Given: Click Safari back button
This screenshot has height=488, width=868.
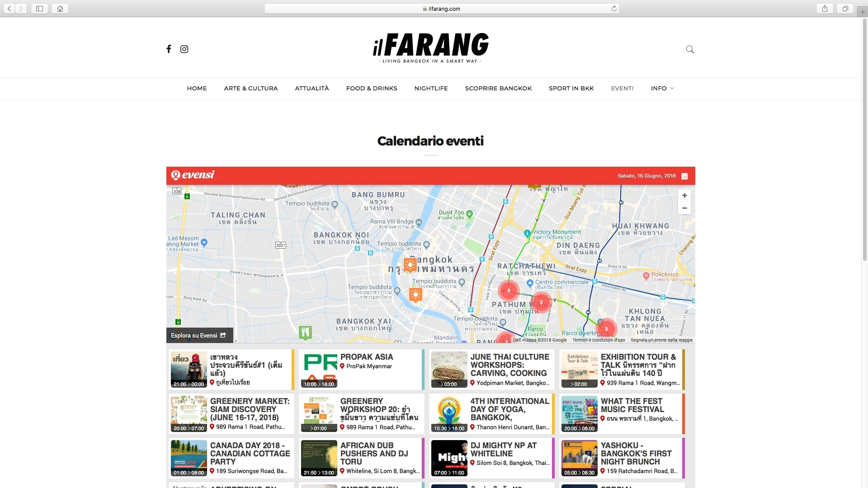Looking at the screenshot, I should (x=9, y=9).
